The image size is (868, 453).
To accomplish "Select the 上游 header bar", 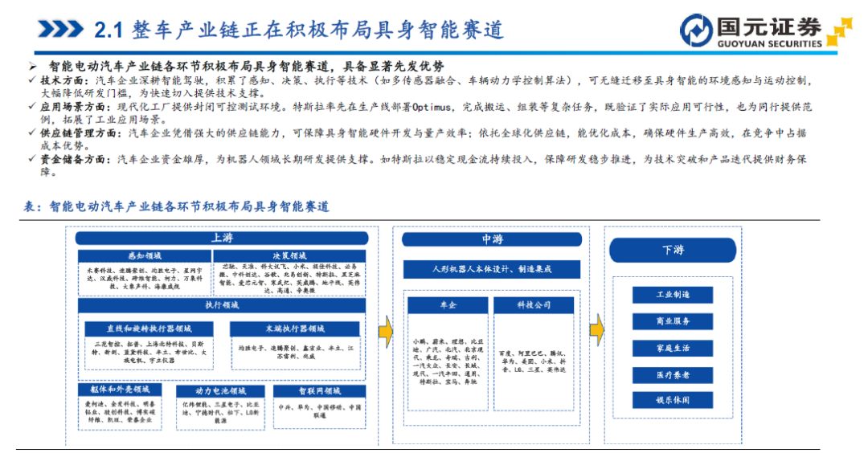I will click(x=222, y=238).
